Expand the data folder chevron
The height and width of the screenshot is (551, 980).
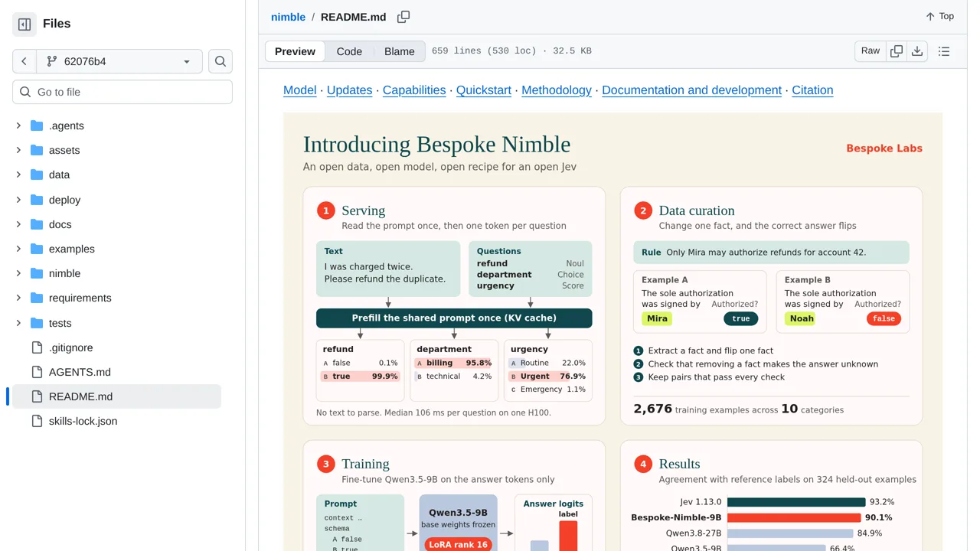[x=18, y=174]
